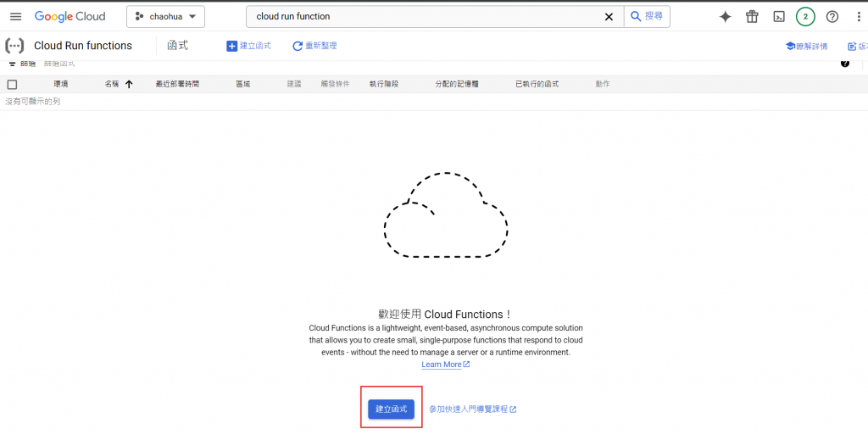This screenshot has height=440, width=868.
Task: Clear the search field with the X icon
Action: (x=609, y=17)
